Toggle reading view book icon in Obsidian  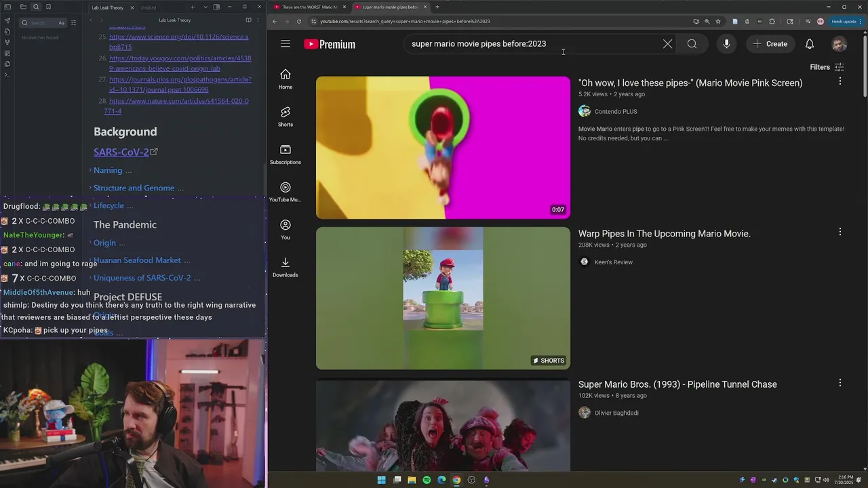(248, 20)
